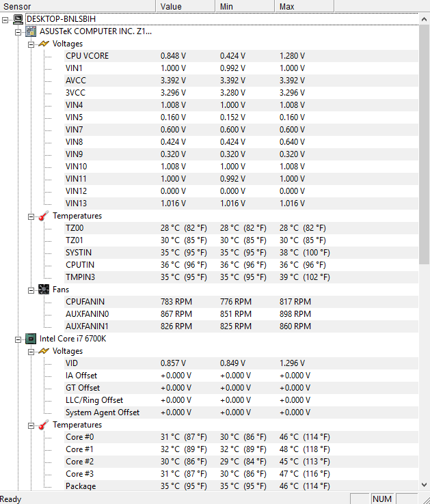Click the Fans icon
The width and height of the screenshot is (430, 504).
click(44, 290)
